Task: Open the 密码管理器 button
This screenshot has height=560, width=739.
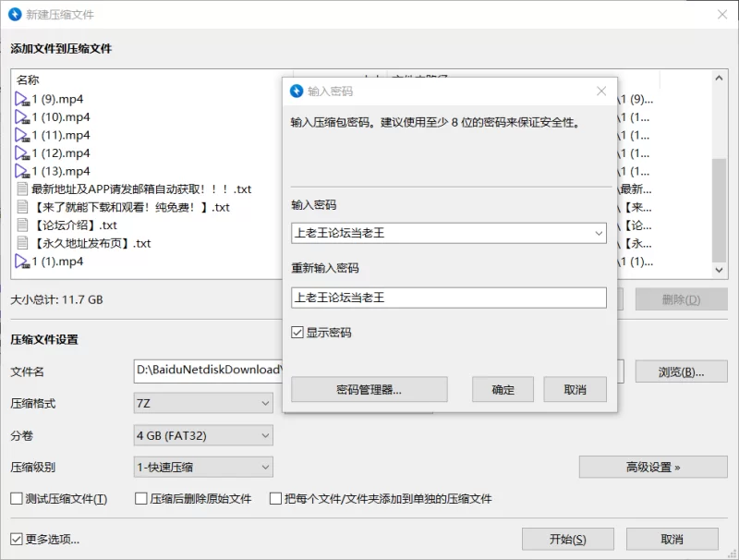Action: click(369, 390)
